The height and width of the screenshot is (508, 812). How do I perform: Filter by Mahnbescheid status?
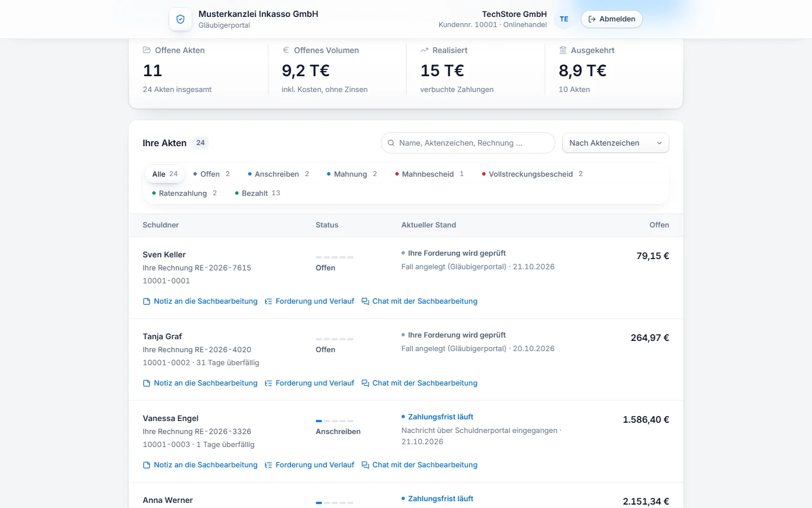pyautogui.click(x=430, y=174)
